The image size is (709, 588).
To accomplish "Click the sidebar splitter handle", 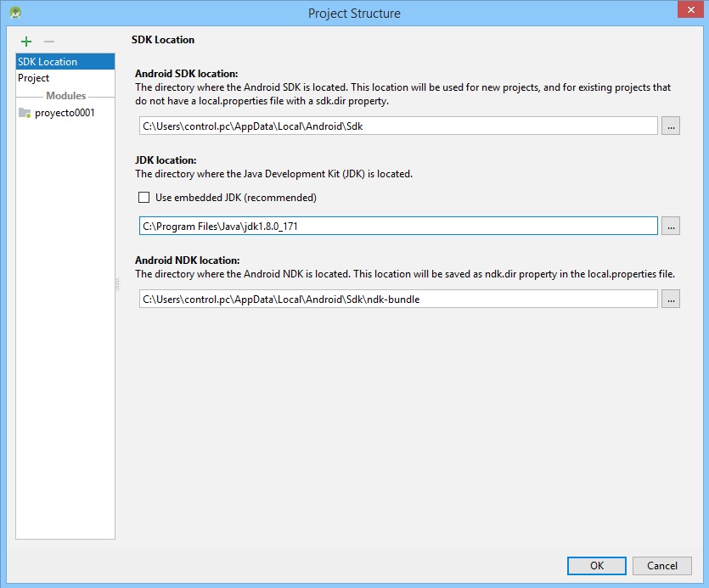I will tap(118, 285).
